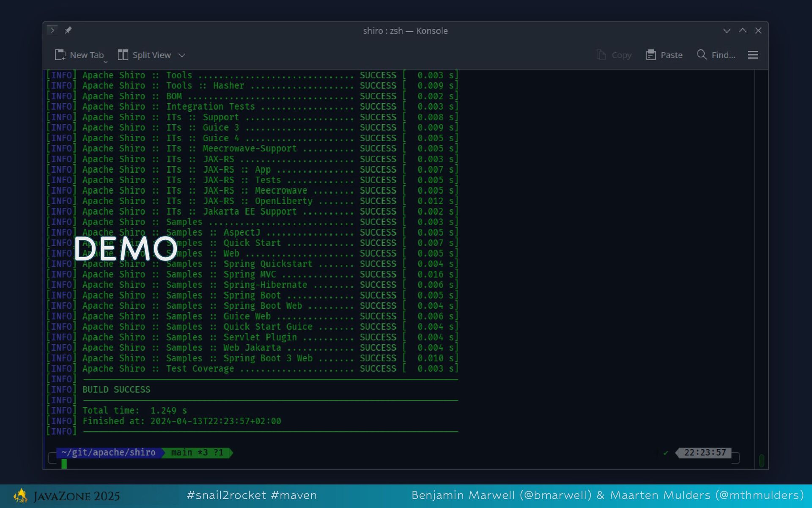The image size is (812, 508).
Task: Maximize the Konsole window
Action: coord(743,30)
